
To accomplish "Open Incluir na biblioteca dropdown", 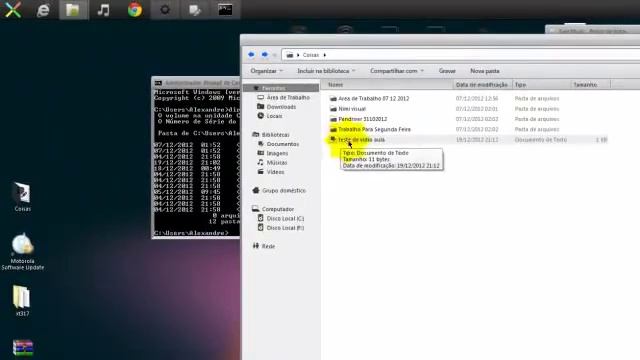I will click(326, 71).
